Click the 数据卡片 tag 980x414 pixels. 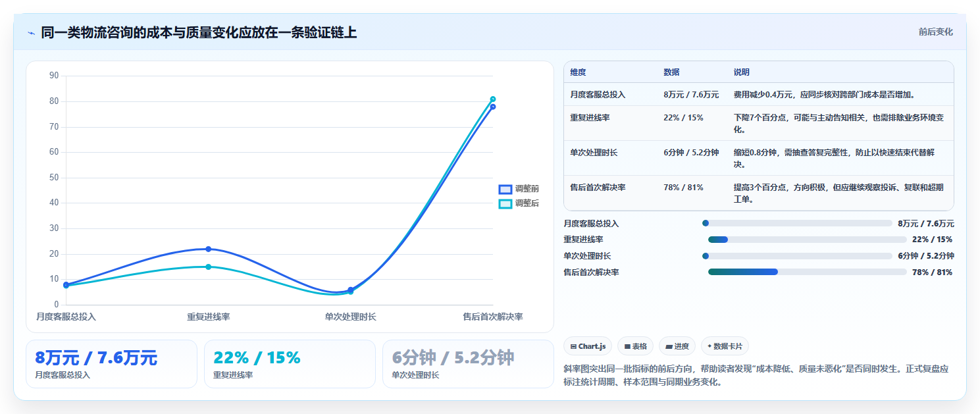pyautogui.click(x=725, y=346)
